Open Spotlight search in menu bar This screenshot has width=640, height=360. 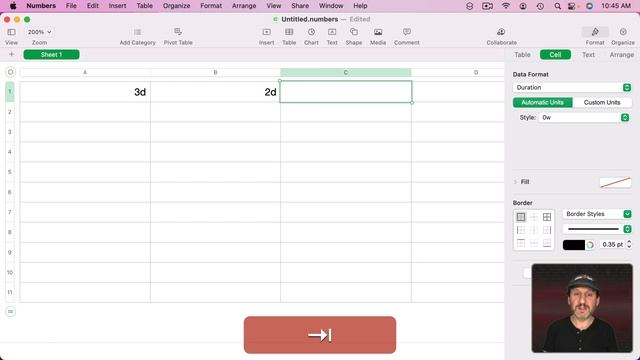(x=557, y=6)
